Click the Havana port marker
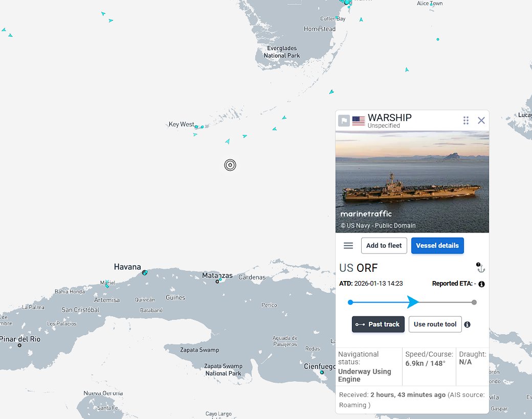 click(x=145, y=273)
